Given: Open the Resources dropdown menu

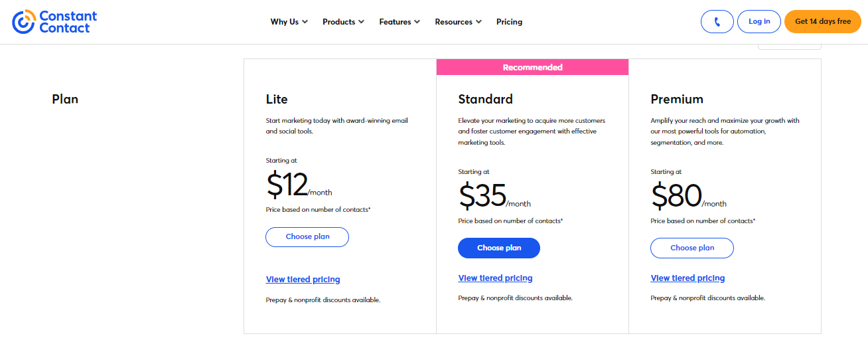Looking at the screenshot, I should [458, 22].
